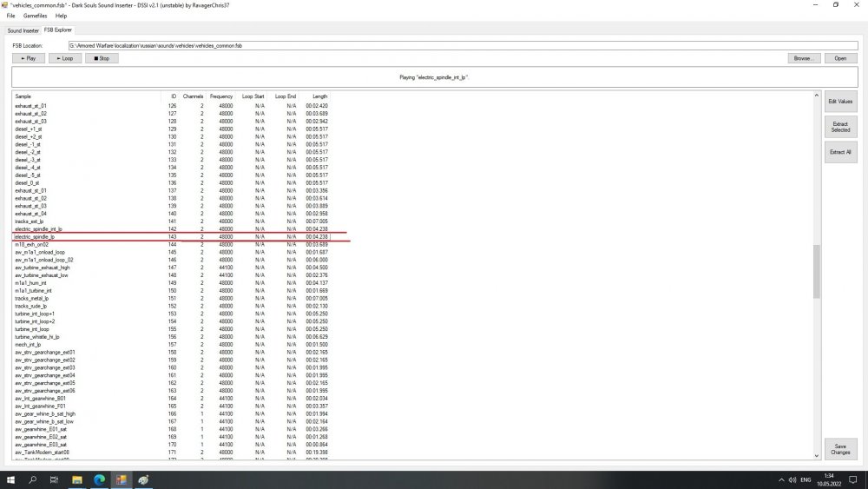The width and height of the screenshot is (868, 489).
Task: Click the Extract Selected button
Action: pos(839,127)
